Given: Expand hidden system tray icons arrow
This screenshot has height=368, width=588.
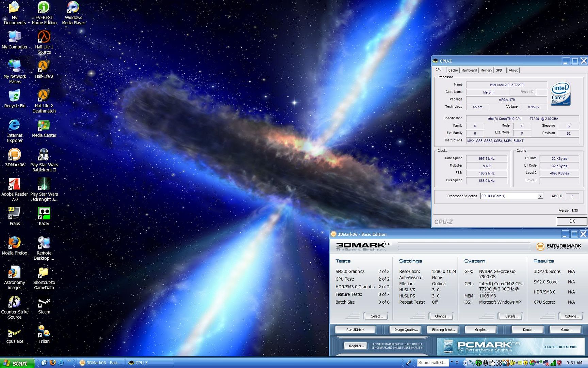Looking at the screenshot, I should tap(465, 363).
